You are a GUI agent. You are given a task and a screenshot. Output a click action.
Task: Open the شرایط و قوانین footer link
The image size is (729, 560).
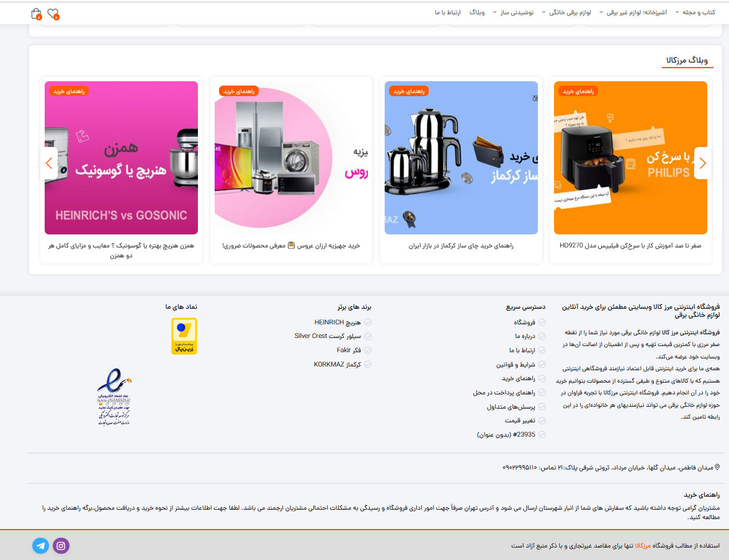pyautogui.click(x=511, y=365)
